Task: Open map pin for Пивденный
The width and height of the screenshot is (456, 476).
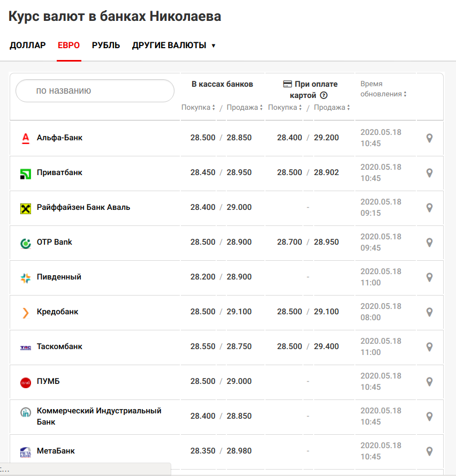Action: point(429,277)
